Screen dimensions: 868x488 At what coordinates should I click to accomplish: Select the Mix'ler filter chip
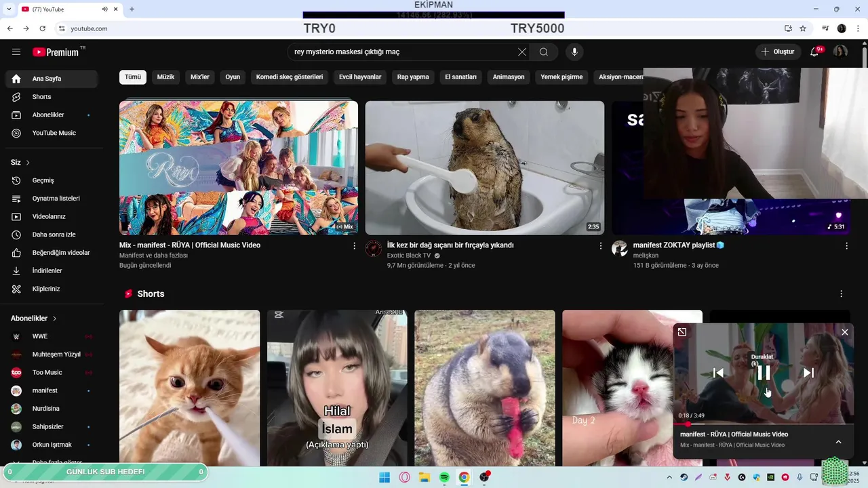pyautogui.click(x=200, y=77)
